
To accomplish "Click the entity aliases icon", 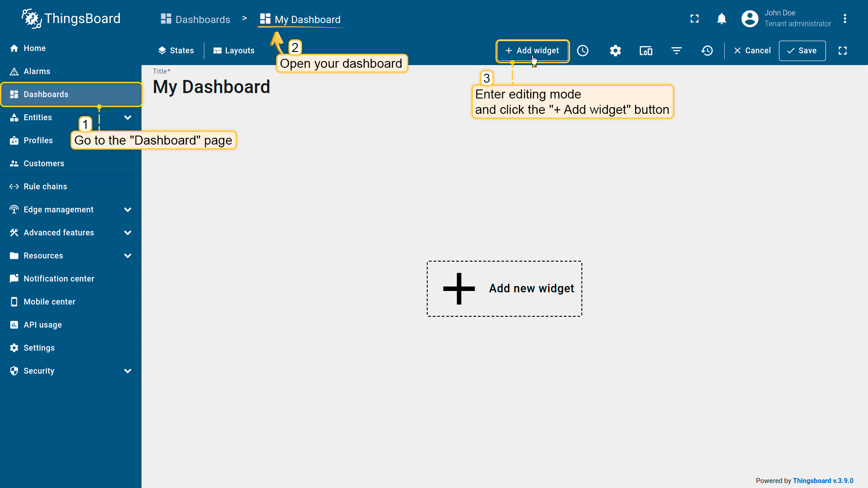I will pyautogui.click(x=646, y=51).
